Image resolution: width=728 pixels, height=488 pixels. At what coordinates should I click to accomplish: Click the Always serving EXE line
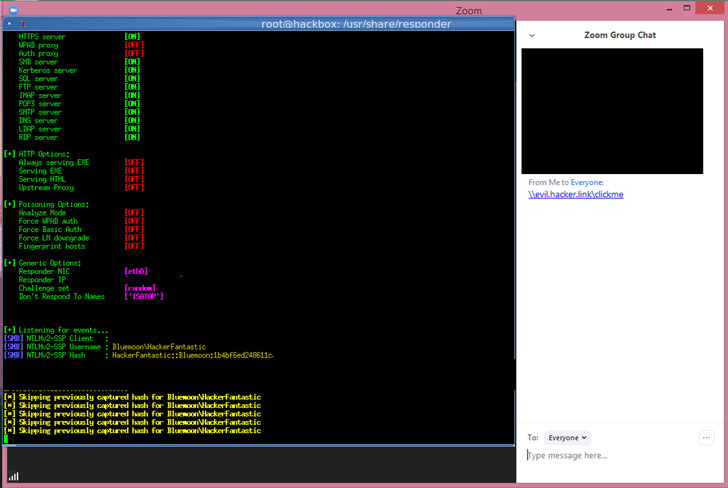[81, 162]
